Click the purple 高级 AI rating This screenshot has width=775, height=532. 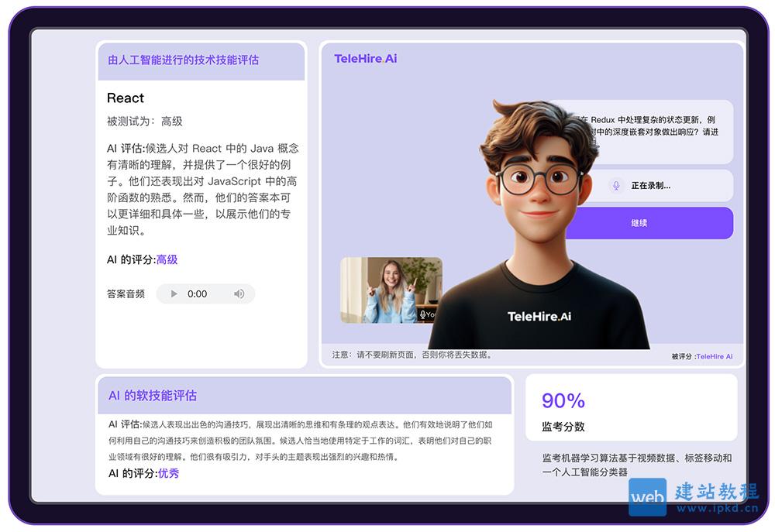tap(167, 259)
